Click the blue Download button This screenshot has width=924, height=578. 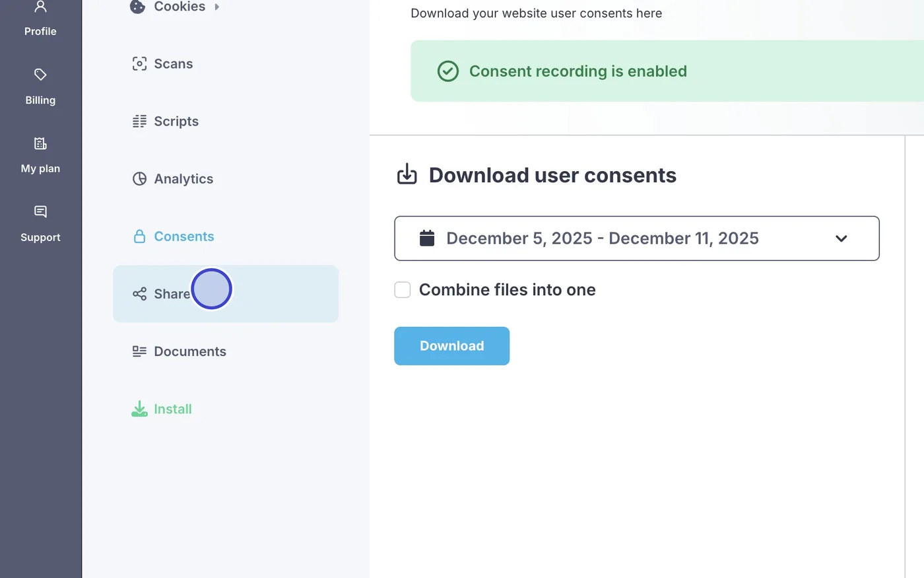pos(452,346)
